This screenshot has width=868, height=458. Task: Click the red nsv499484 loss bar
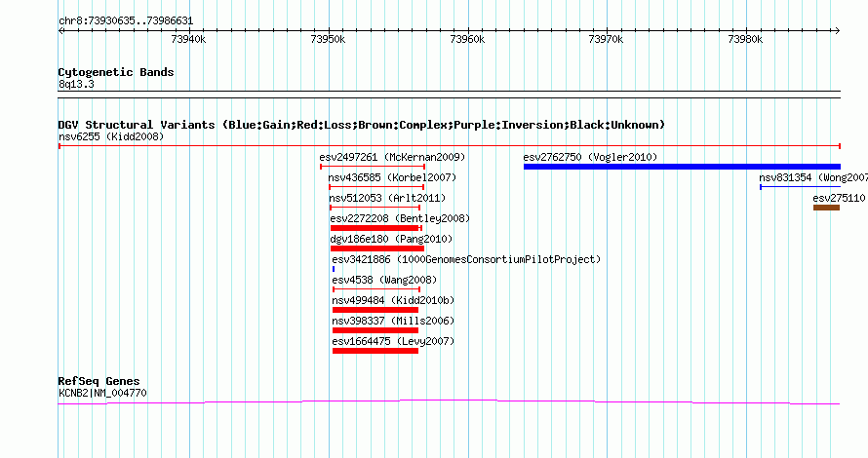(375, 310)
